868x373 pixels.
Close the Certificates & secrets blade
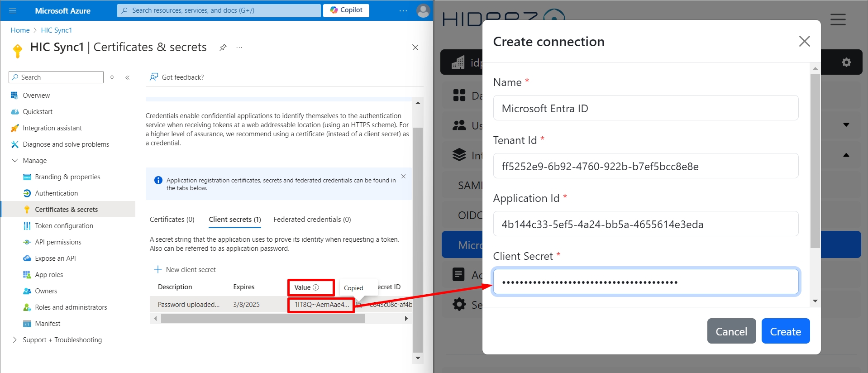tap(415, 48)
